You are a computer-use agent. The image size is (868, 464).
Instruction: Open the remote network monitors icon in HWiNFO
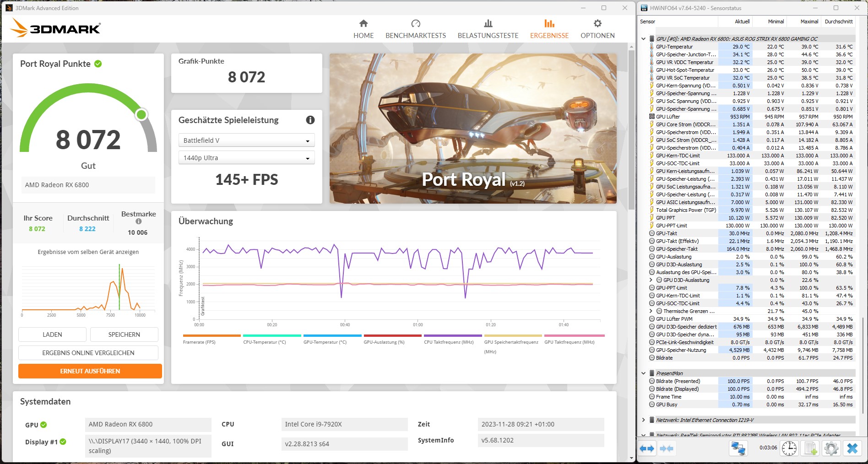[x=738, y=448]
